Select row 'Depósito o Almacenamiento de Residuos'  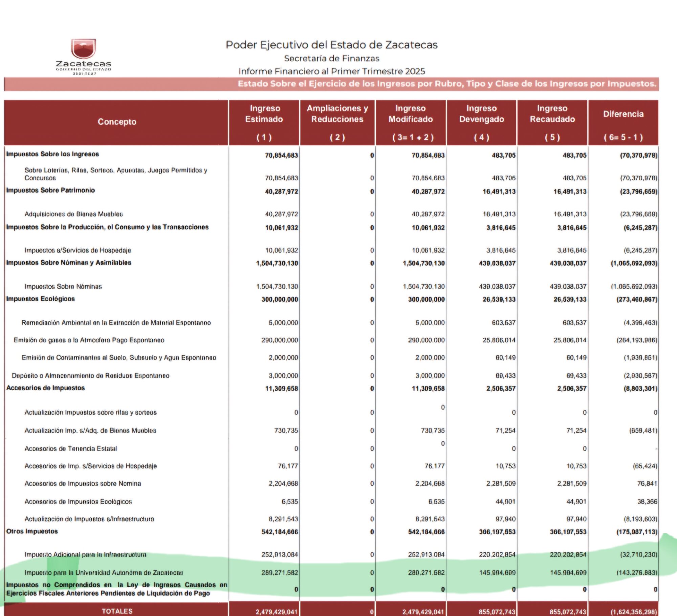332,376
